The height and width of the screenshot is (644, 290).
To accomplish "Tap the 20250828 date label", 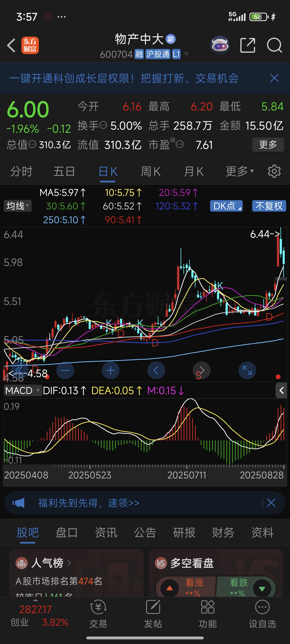I will point(262,475).
